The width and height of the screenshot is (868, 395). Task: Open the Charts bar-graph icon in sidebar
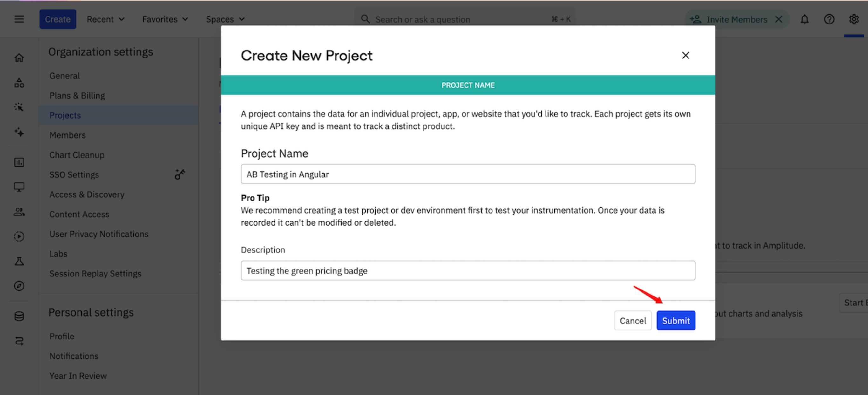(x=19, y=162)
